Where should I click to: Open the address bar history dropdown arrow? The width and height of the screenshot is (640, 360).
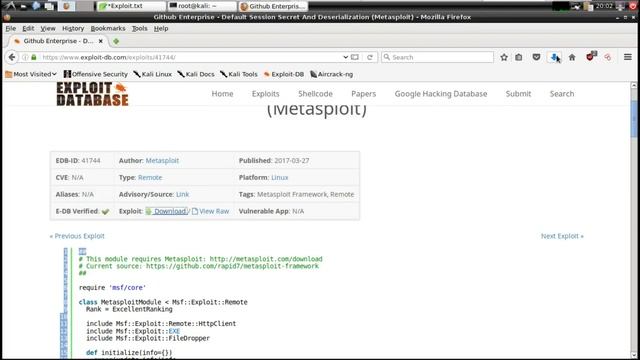(x=345, y=57)
